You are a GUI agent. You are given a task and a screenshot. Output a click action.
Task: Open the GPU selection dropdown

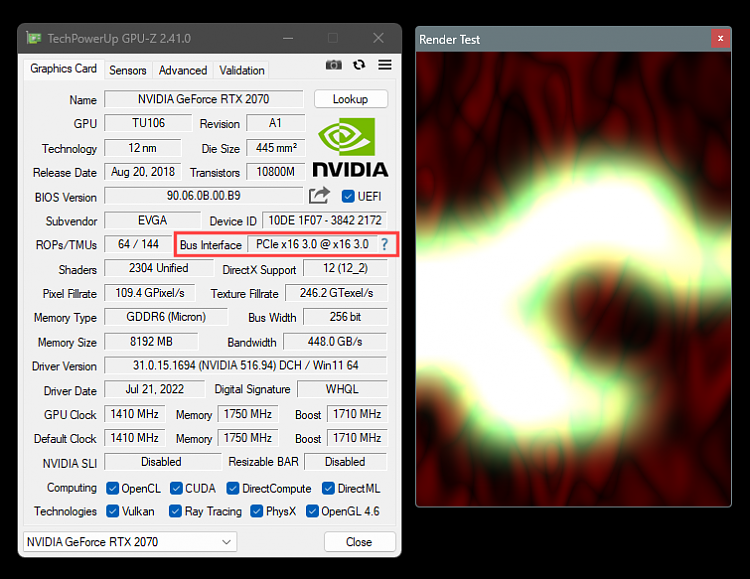click(130, 542)
